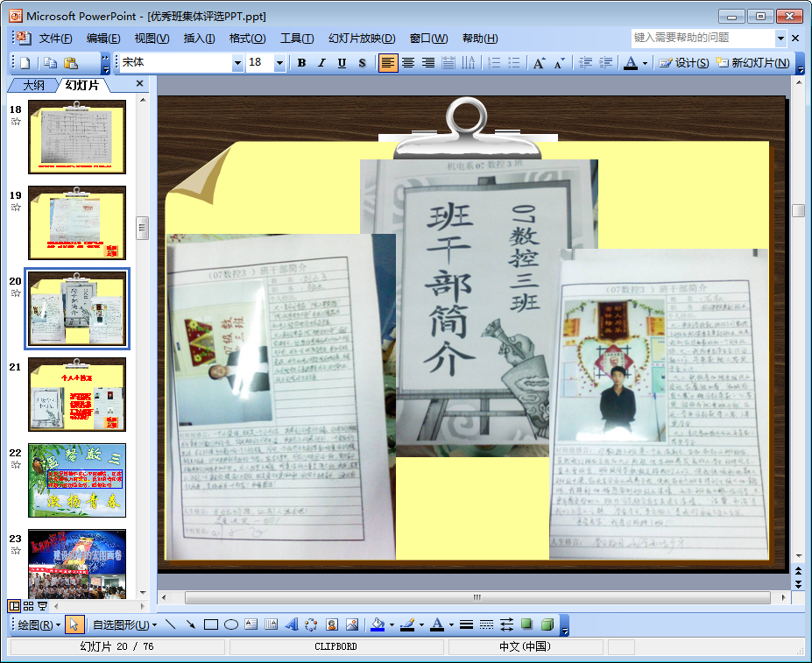The height and width of the screenshot is (663, 812).
Task: Open the 视图(V) menu
Action: [152, 39]
